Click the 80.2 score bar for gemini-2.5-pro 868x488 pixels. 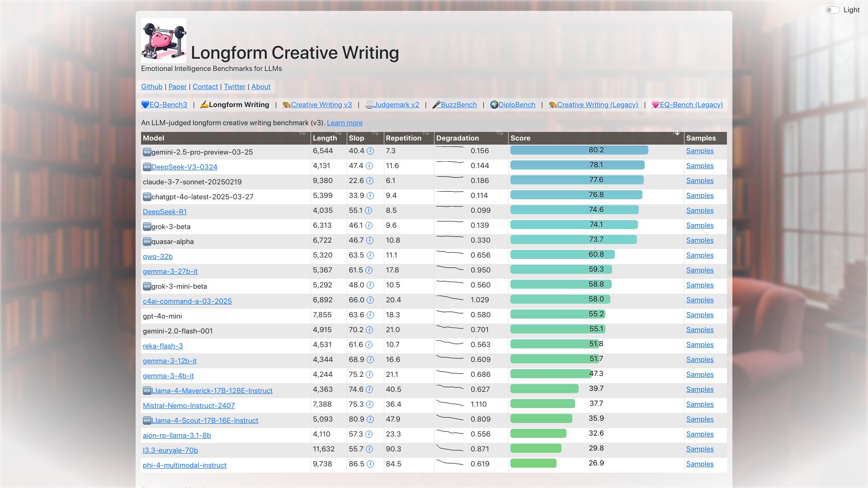coord(579,150)
